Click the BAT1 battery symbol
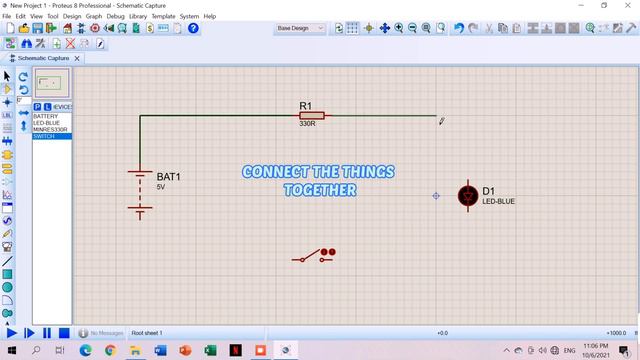Viewport: 640px width, 360px height. 140,195
